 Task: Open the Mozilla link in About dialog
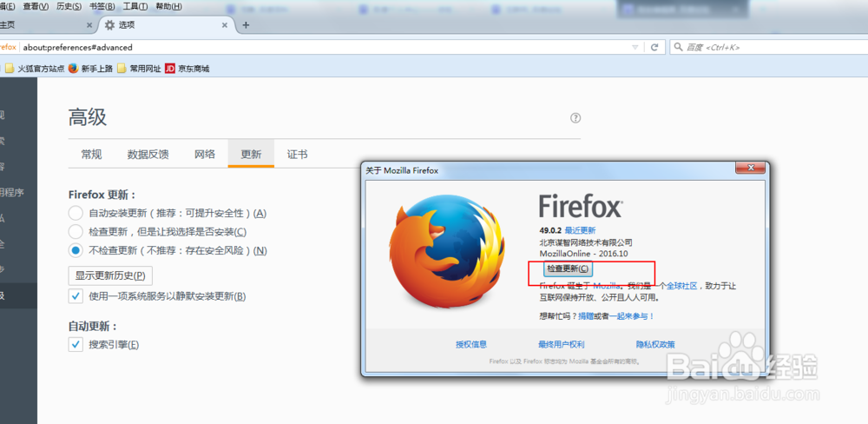click(x=606, y=286)
